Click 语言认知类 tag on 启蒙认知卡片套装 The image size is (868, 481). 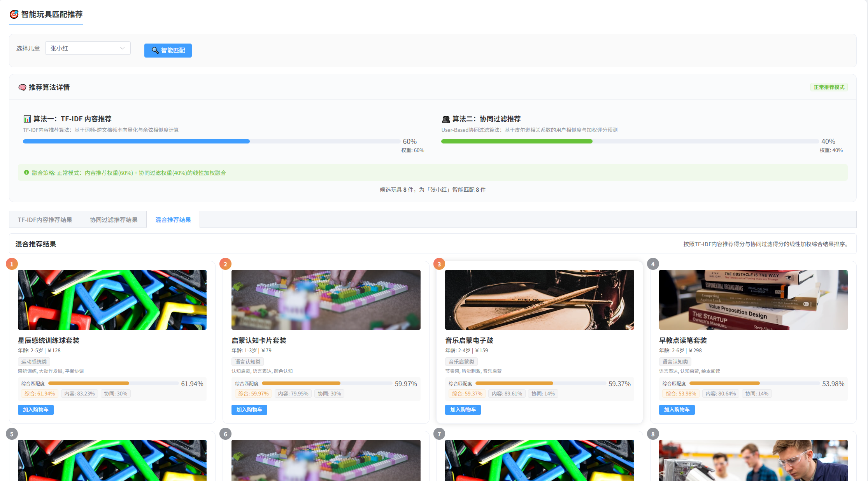pyautogui.click(x=247, y=362)
